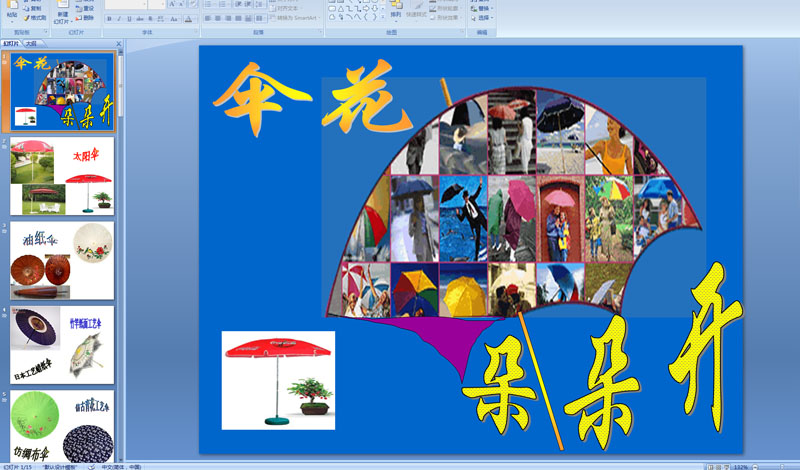This screenshot has width=800, height=470.
Task: Click the Bold formatting icon
Action: pos(108,18)
